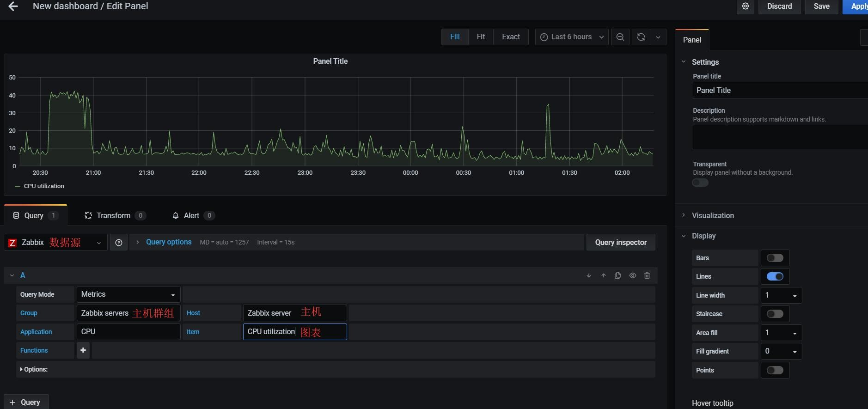Click the Application label link
Image resolution: width=868 pixels, height=409 pixels.
(x=36, y=332)
